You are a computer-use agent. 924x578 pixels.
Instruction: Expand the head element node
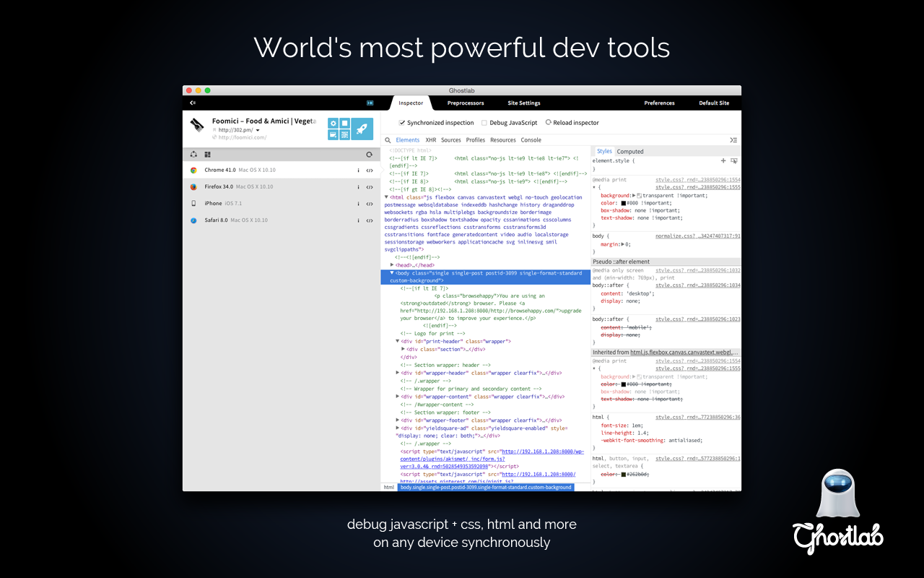click(392, 265)
